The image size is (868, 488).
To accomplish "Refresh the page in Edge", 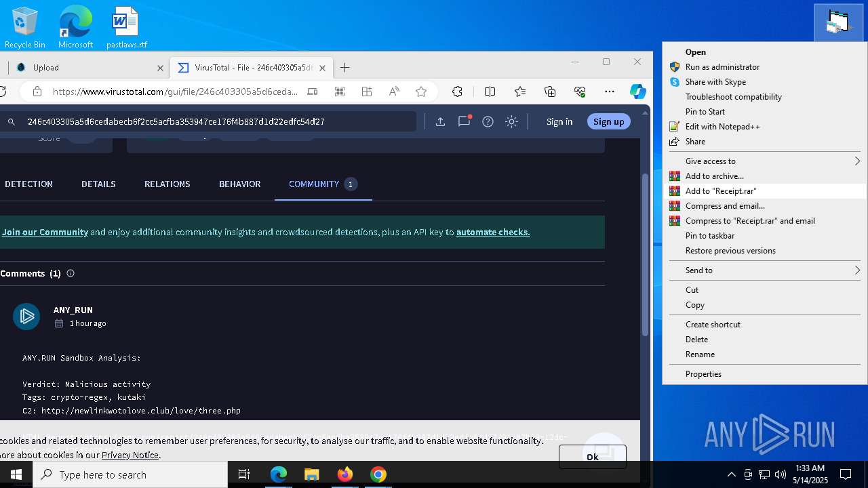I will (x=3, y=91).
